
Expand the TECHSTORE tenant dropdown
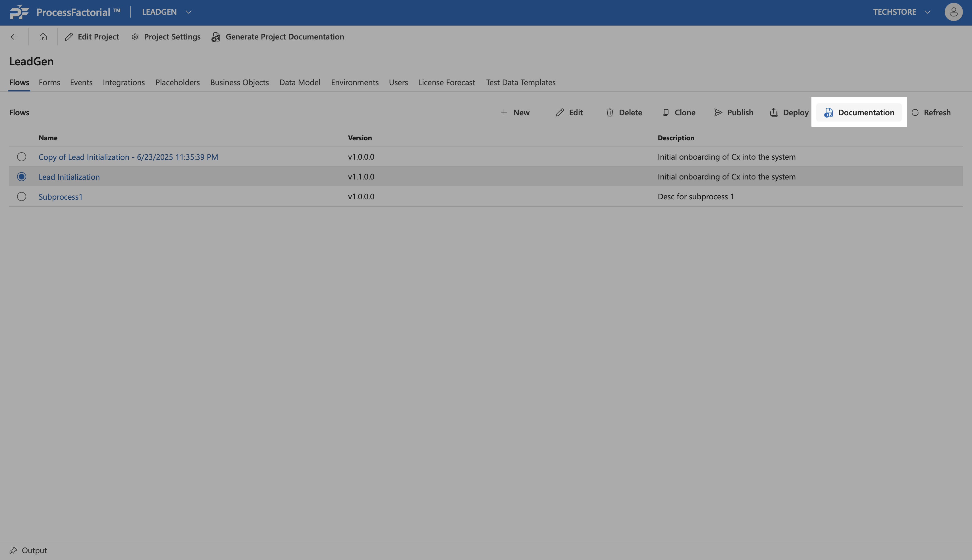coord(928,12)
